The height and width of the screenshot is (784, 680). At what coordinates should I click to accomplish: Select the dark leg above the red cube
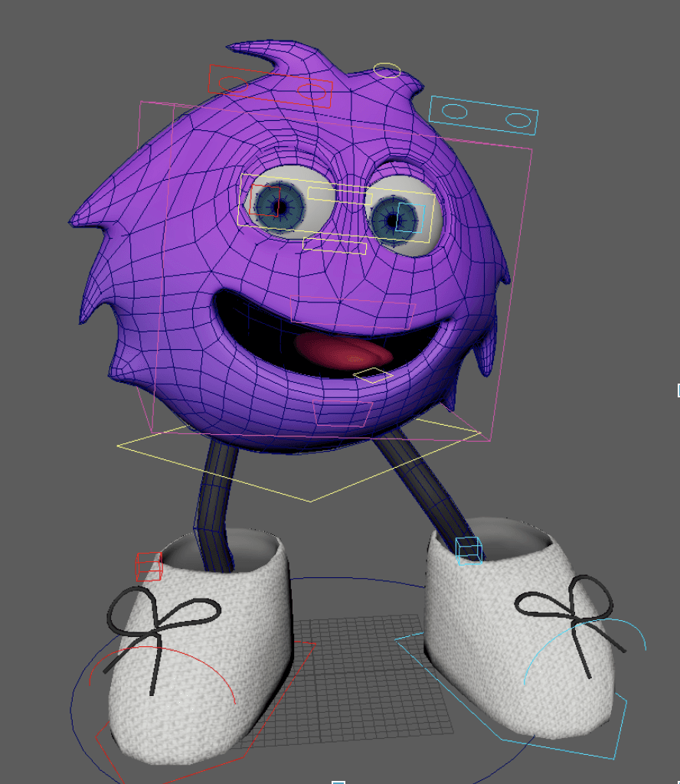click(x=216, y=505)
